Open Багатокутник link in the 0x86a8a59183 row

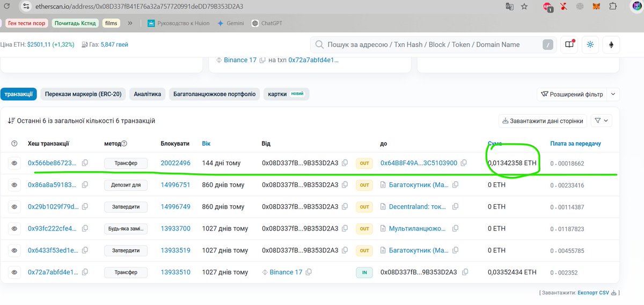pos(419,185)
